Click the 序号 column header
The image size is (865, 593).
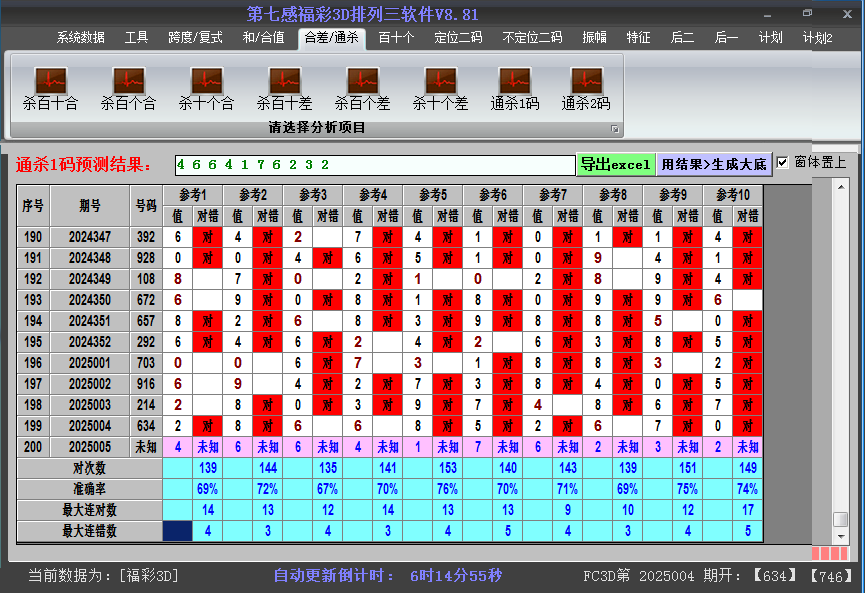pyautogui.click(x=33, y=206)
